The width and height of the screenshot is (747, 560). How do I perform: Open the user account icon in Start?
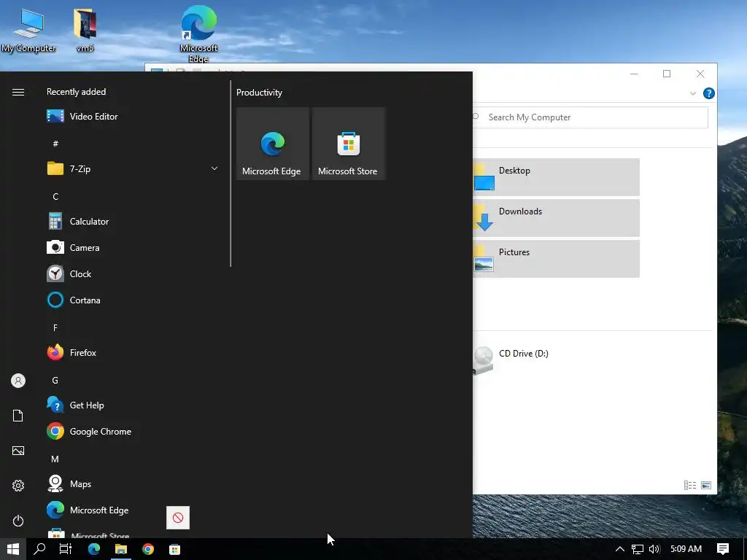pos(18,381)
